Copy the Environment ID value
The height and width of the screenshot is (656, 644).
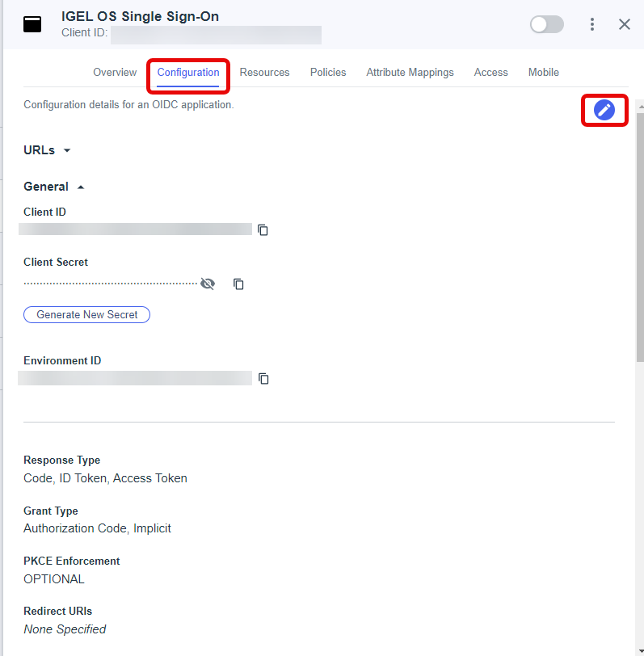point(263,379)
